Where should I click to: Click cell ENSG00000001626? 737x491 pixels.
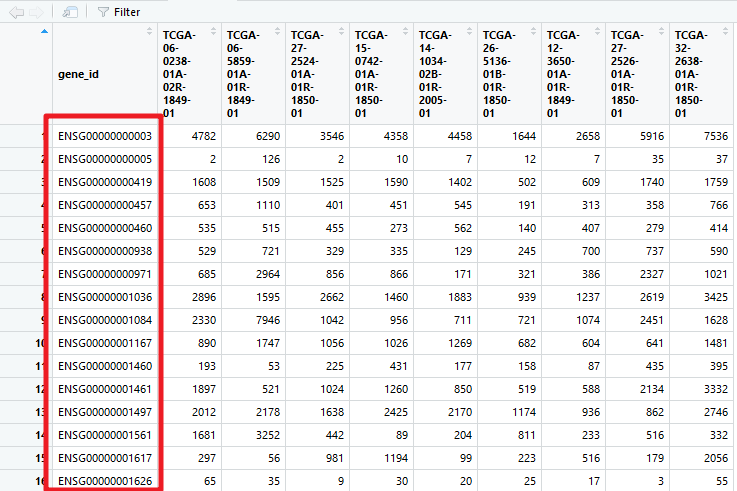(105, 482)
